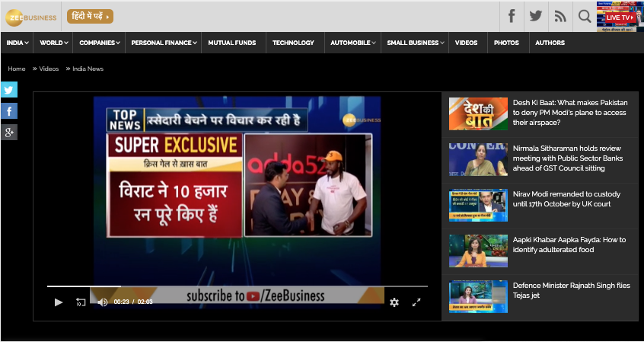Open Nirav Modi video thumbnail

(x=478, y=205)
